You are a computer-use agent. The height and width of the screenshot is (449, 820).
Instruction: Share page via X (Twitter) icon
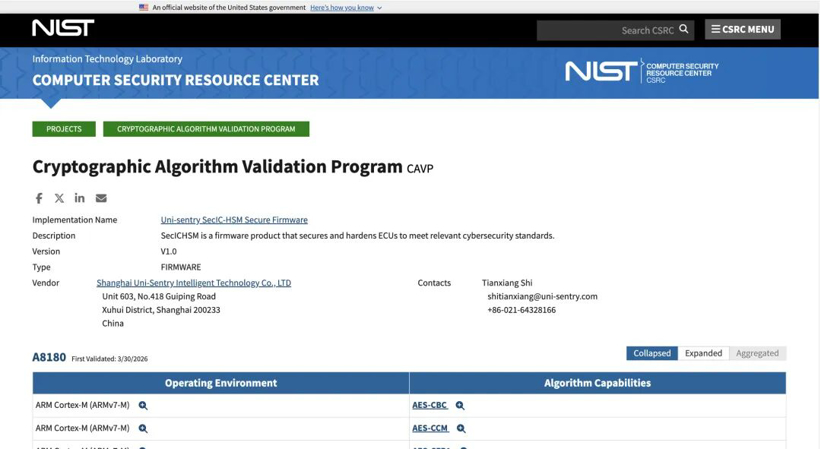(59, 198)
